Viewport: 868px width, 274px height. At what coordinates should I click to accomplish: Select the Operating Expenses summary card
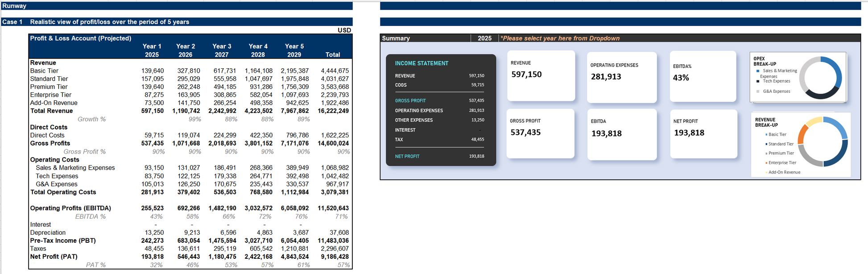[621, 77]
